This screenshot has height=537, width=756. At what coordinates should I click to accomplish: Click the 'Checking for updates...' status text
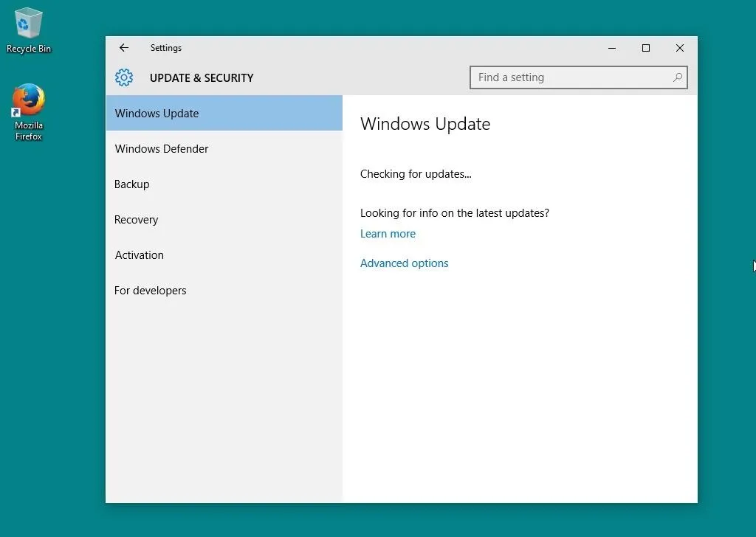[416, 174]
